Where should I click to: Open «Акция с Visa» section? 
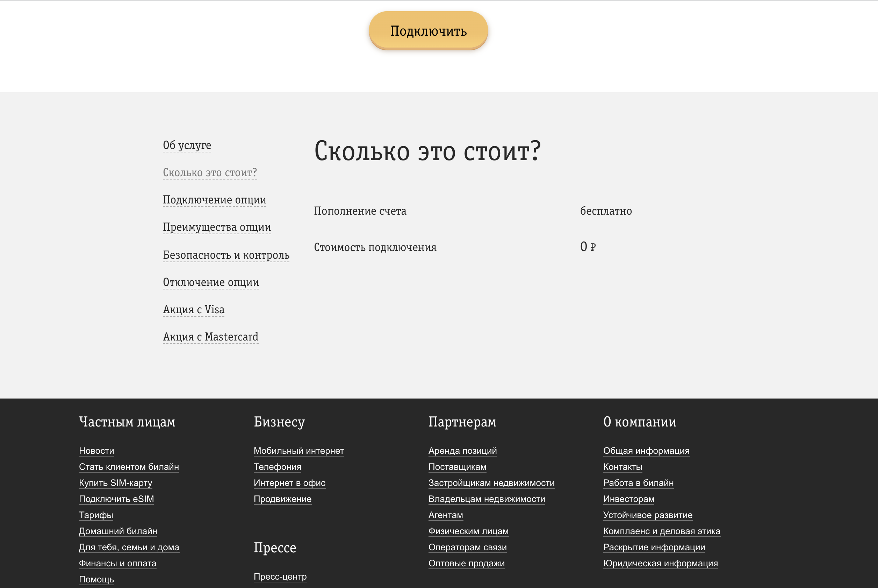click(193, 309)
